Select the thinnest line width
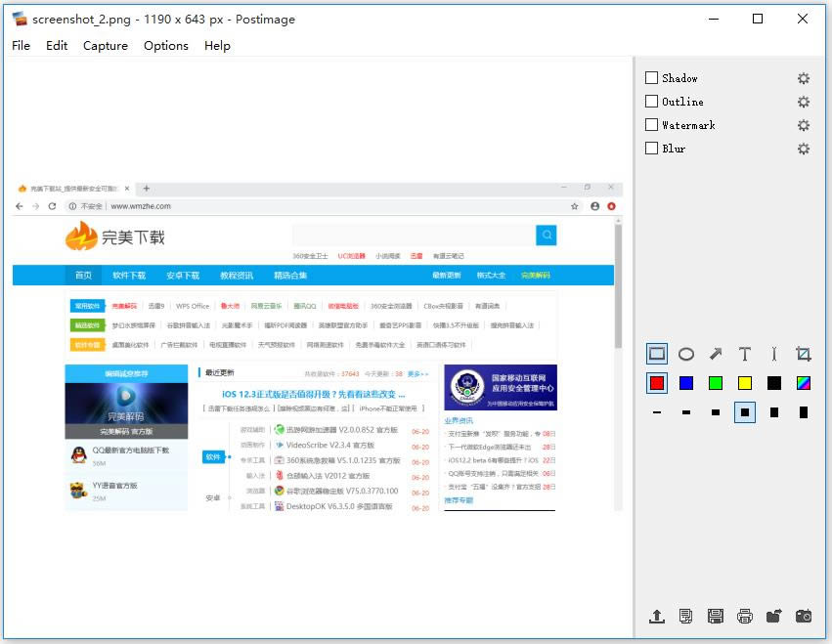The height and width of the screenshot is (644, 832). pyautogui.click(x=657, y=412)
